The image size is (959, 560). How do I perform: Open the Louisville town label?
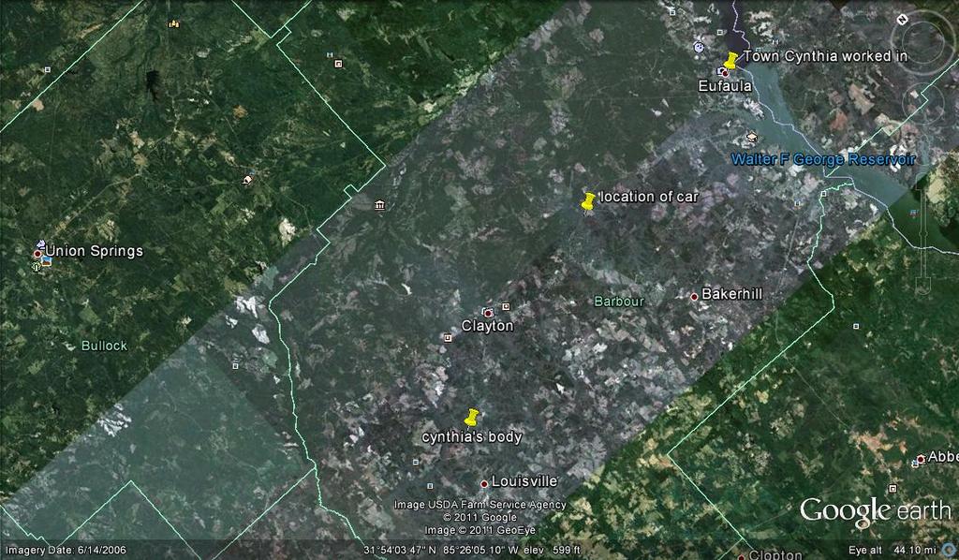click(524, 481)
